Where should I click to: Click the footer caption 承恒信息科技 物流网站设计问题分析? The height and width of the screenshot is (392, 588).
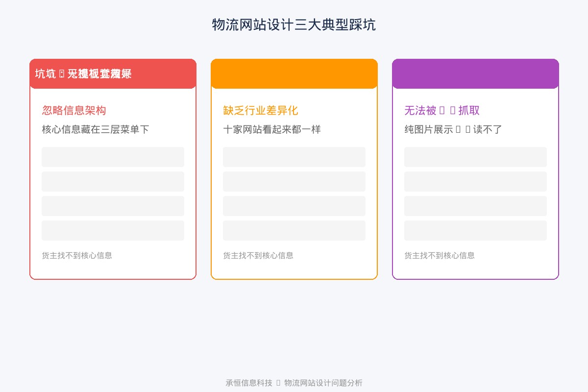pos(294,383)
